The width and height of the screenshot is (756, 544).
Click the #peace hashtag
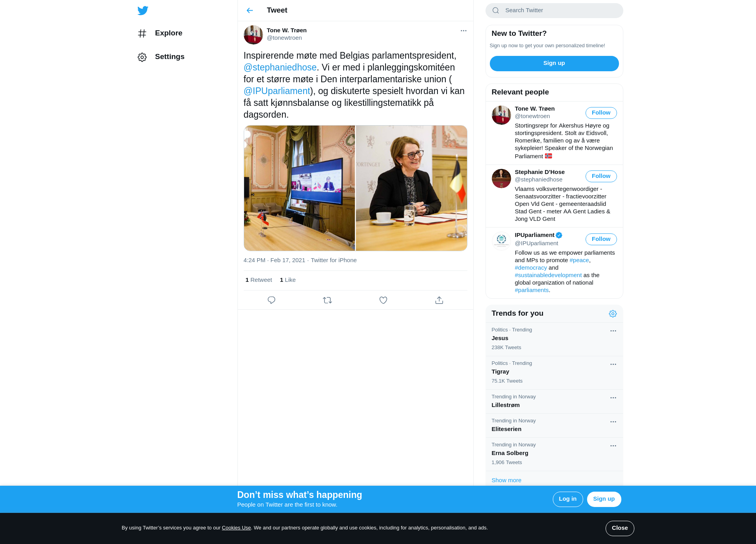579,260
